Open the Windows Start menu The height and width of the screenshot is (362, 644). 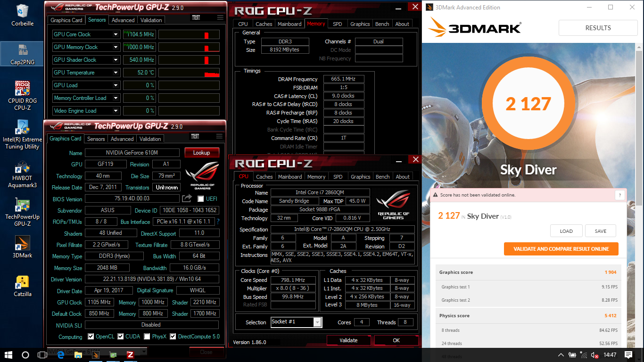(8, 354)
